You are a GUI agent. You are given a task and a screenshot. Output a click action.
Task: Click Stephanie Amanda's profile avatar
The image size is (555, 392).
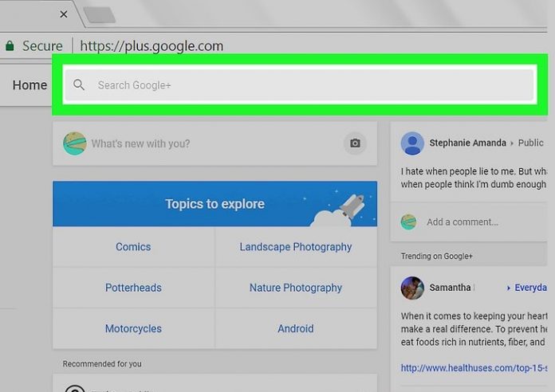coord(412,143)
